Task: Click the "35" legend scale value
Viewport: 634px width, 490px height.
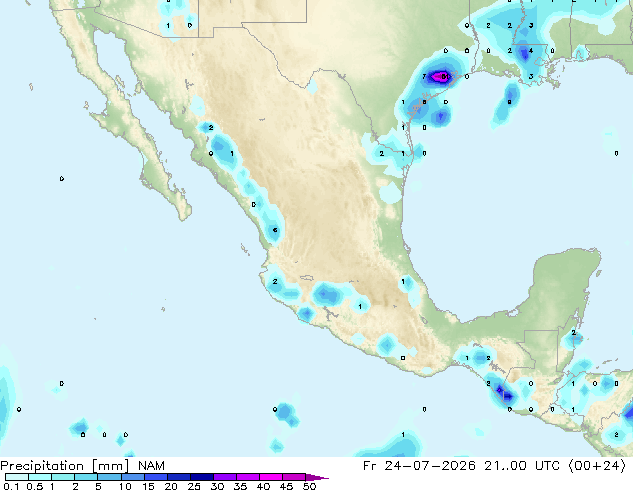Action: [x=240, y=486]
